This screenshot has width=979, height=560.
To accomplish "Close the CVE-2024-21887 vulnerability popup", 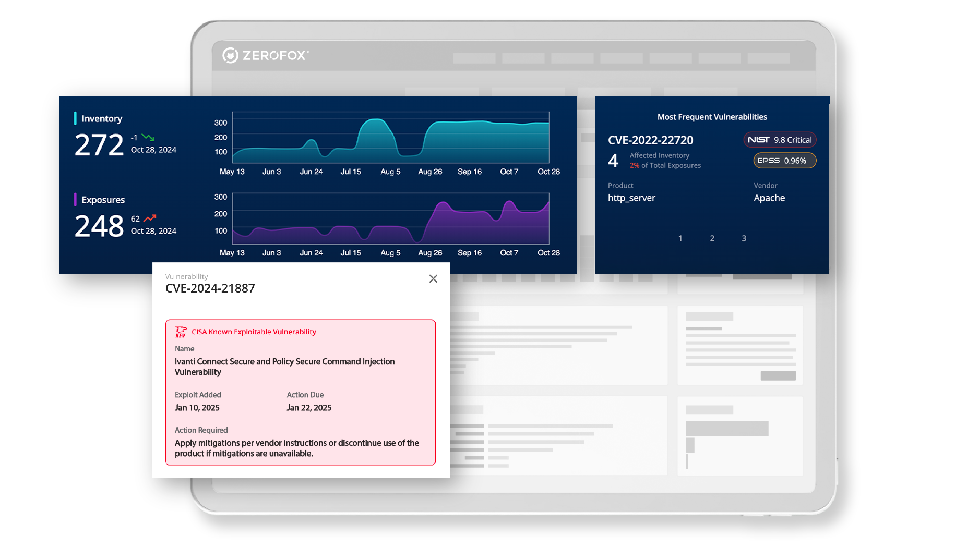I will 433,279.
